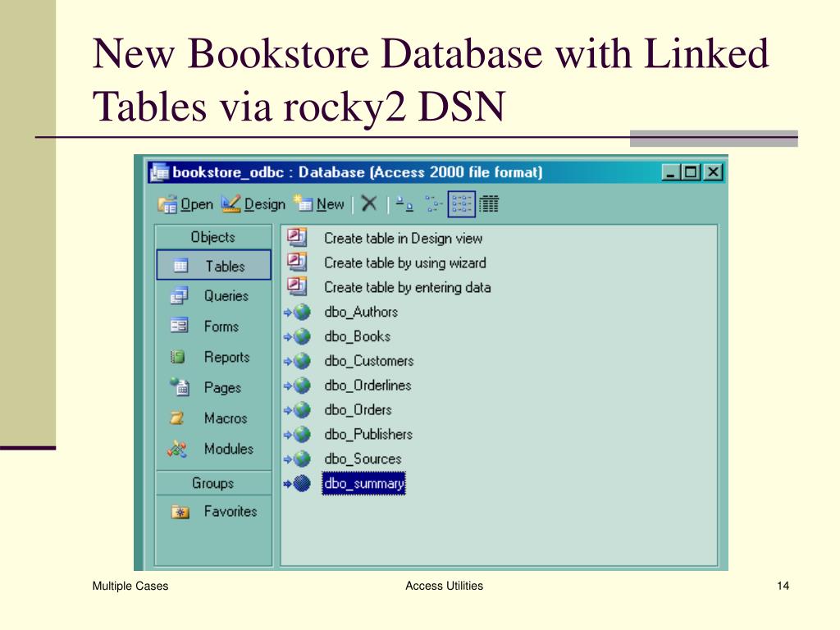
Task: Select Reports in the Objects bar
Action: click(214, 357)
